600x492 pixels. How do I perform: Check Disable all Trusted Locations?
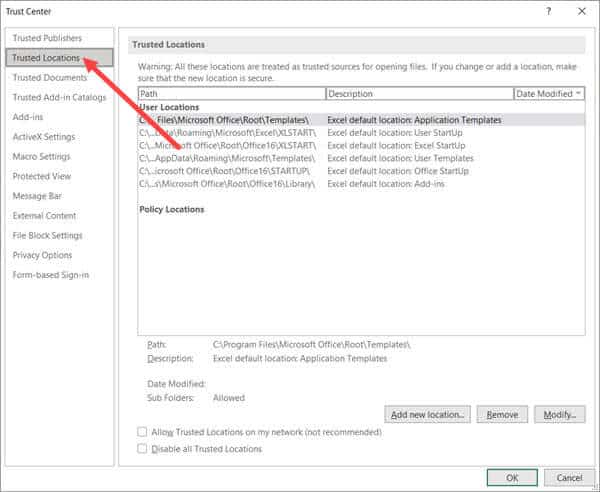click(x=141, y=449)
